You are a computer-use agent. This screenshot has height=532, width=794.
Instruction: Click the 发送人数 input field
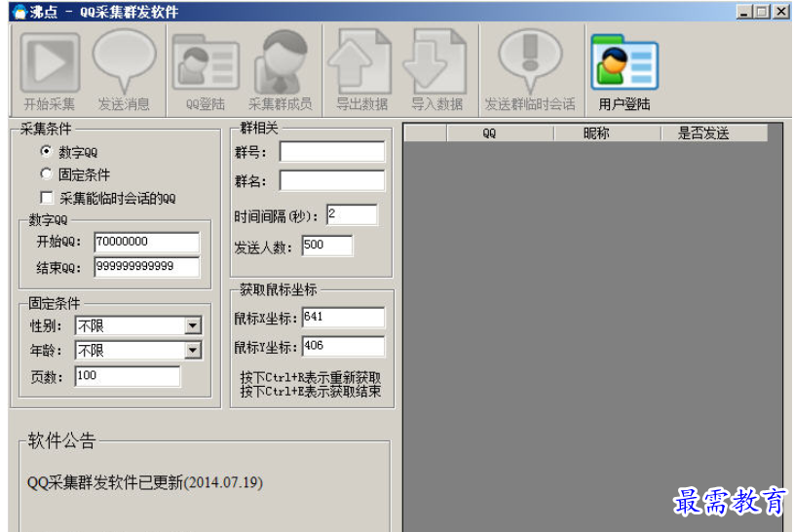pos(327,246)
